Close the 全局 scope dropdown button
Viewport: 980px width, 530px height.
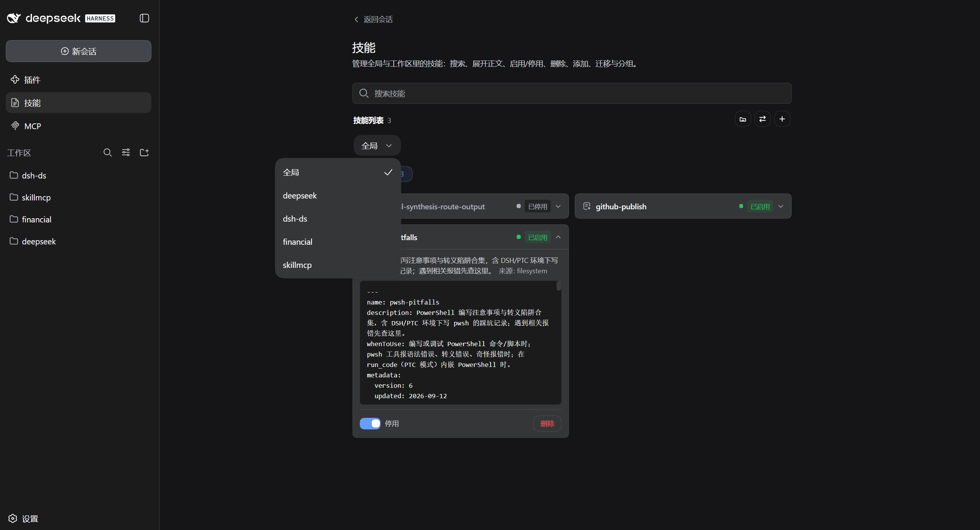(x=377, y=146)
